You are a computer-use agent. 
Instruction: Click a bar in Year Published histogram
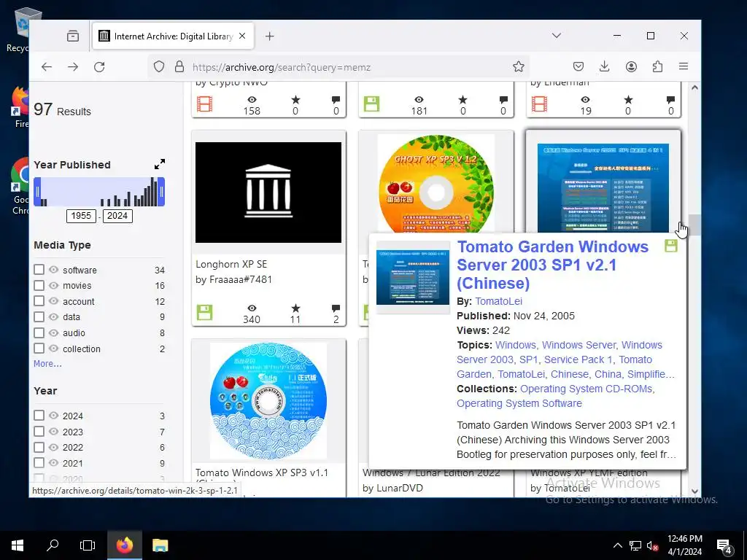pos(152,192)
